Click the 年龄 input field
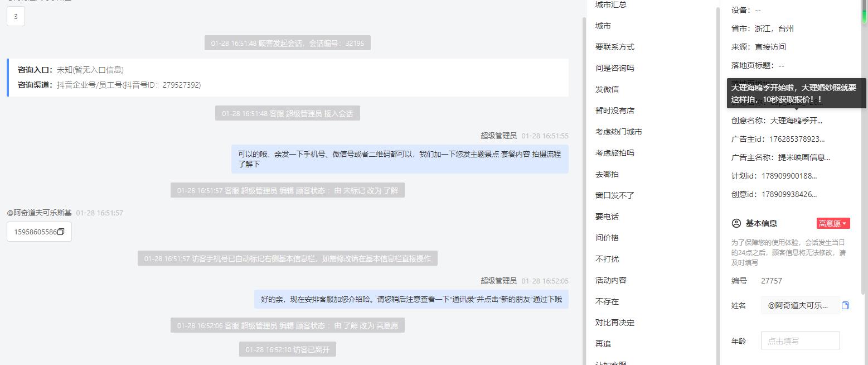The width and height of the screenshot is (868, 365). [x=800, y=340]
